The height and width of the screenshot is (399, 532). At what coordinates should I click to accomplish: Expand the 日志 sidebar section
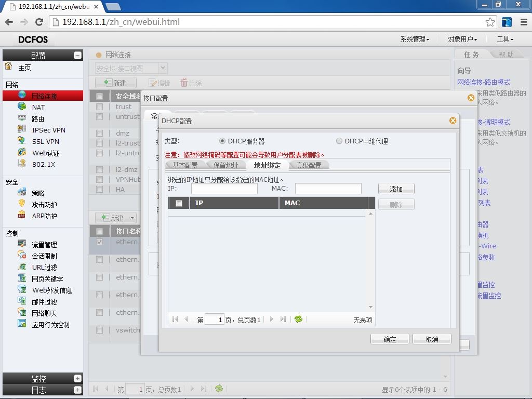(x=78, y=390)
